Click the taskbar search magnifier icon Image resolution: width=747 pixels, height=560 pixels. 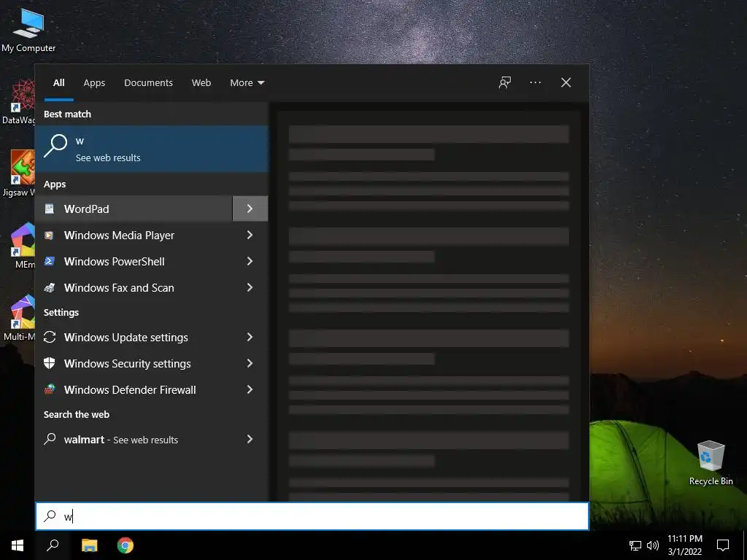pos(53,545)
